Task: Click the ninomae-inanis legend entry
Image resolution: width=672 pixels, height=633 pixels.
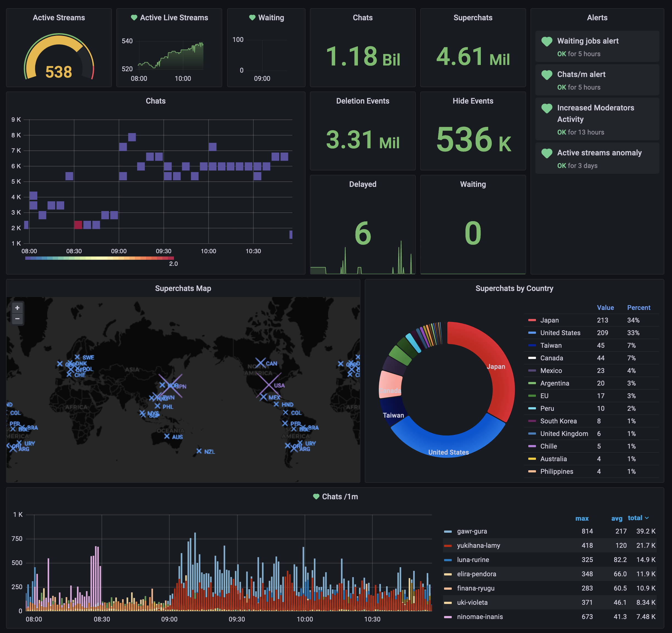Action: tap(480, 617)
